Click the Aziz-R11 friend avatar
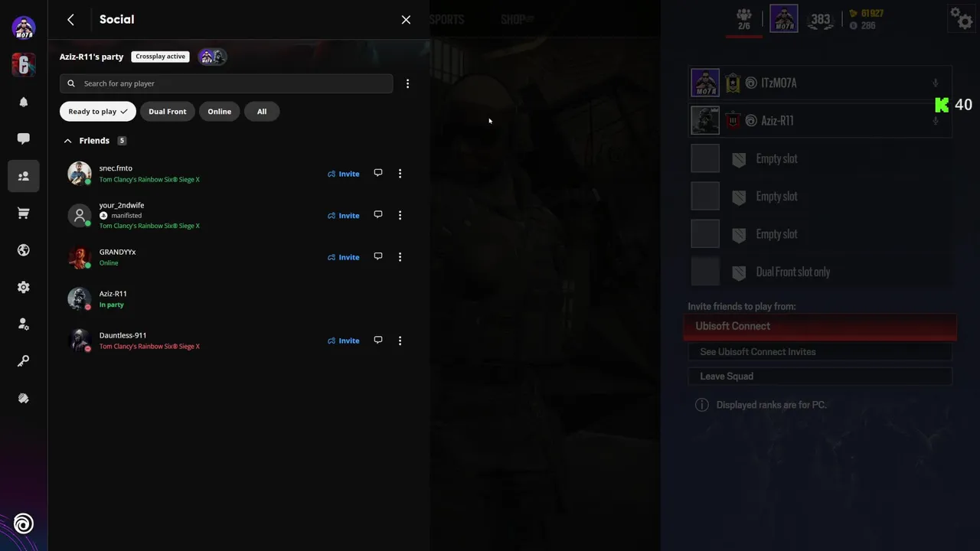The image size is (980, 551). pyautogui.click(x=80, y=299)
